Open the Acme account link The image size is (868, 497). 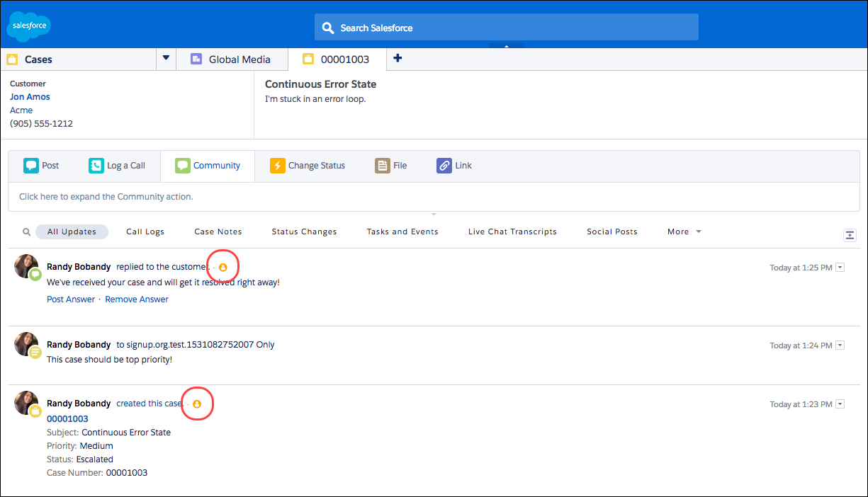(21, 110)
